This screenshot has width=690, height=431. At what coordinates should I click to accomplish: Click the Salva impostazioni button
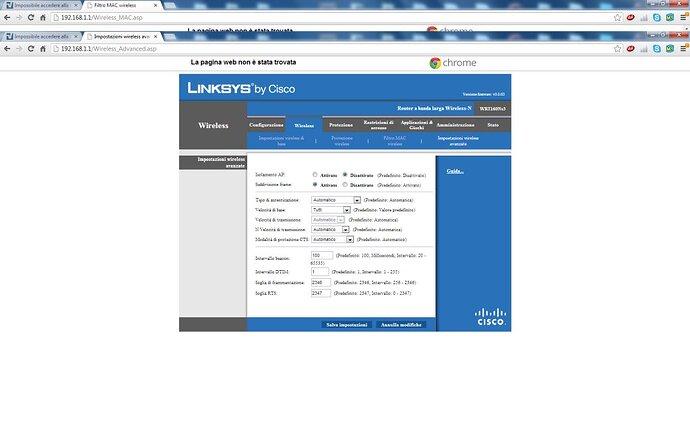click(346, 325)
